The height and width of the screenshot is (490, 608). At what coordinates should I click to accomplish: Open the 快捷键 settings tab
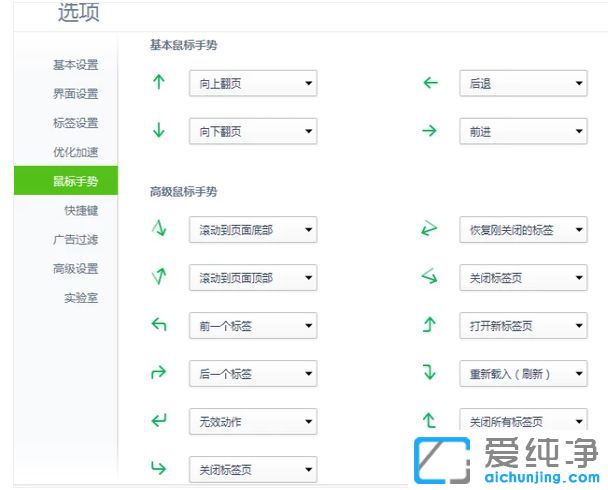(81, 210)
